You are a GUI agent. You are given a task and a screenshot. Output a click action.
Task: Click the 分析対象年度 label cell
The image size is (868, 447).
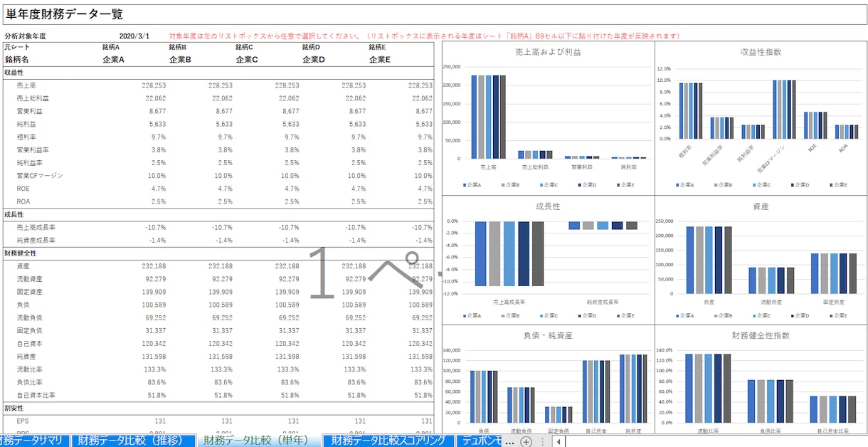click(x=25, y=36)
